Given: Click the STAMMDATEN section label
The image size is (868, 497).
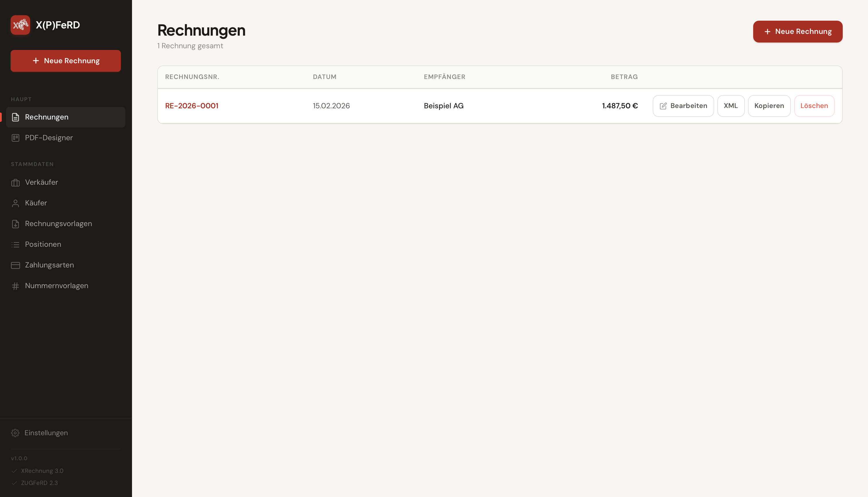Looking at the screenshot, I should point(32,164).
